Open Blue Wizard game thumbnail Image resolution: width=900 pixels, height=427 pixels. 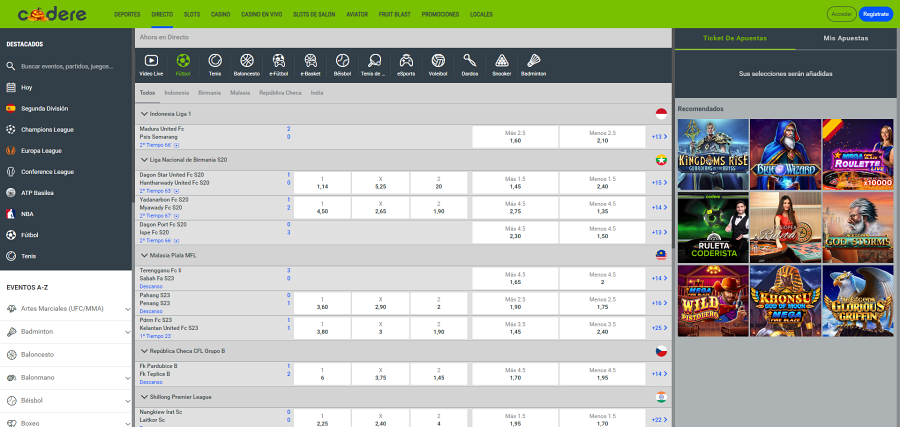point(786,154)
